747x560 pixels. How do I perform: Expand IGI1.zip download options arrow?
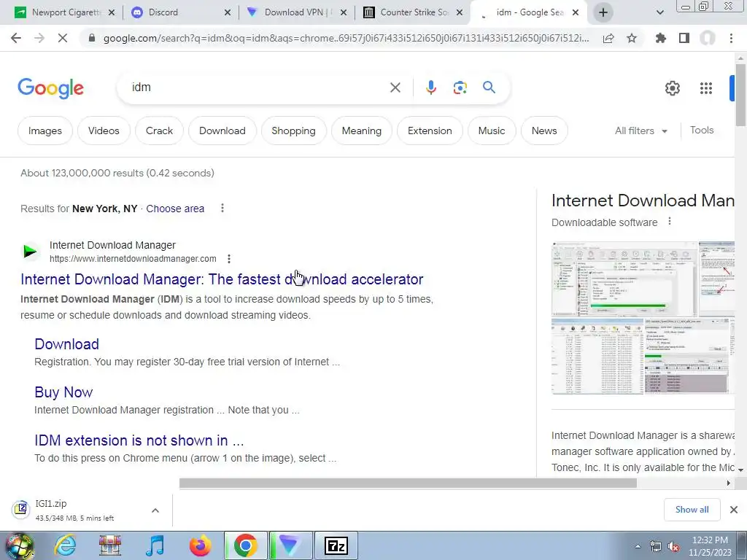coord(155,510)
